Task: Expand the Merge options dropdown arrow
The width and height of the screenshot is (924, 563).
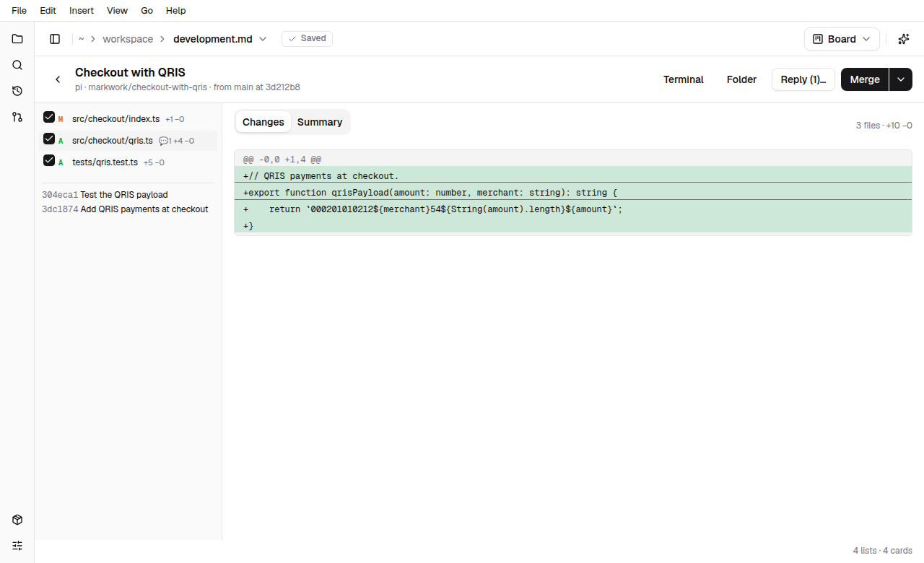Action: coord(900,79)
